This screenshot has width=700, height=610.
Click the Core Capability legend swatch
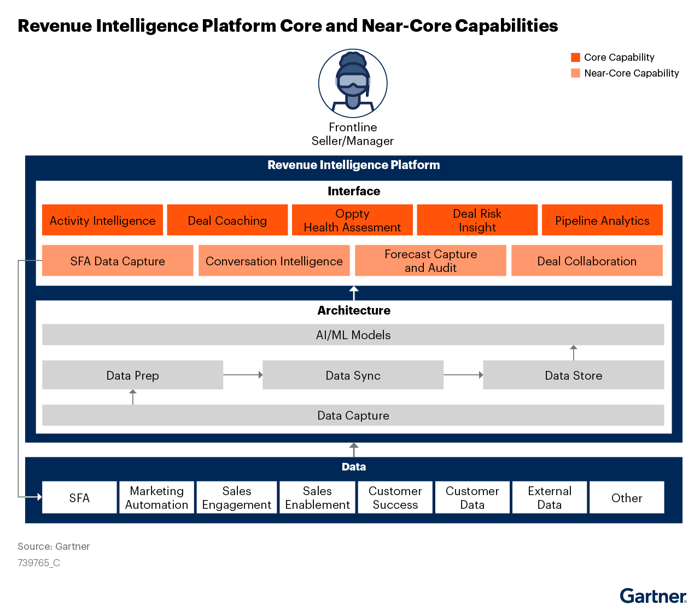click(575, 57)
